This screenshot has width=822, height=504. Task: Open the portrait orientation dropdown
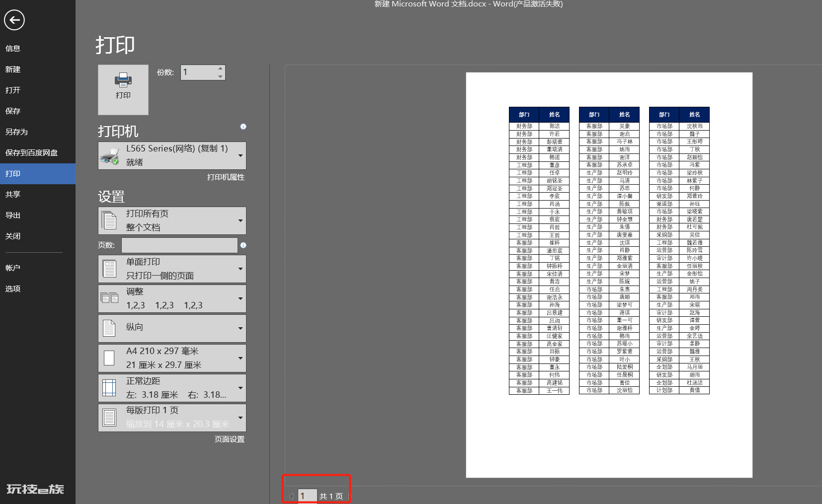click(x=172, y=328)
